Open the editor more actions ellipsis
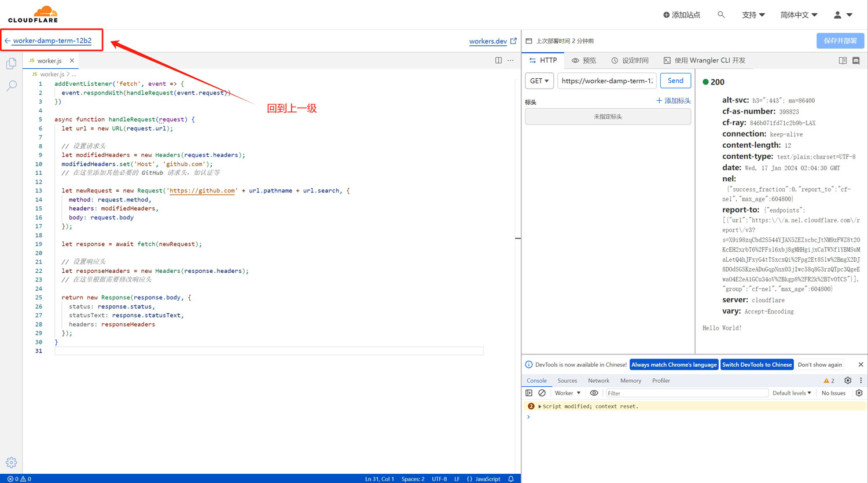Viewport: 868px width, 483px height. pyautogui.click(x=510, y=60)
